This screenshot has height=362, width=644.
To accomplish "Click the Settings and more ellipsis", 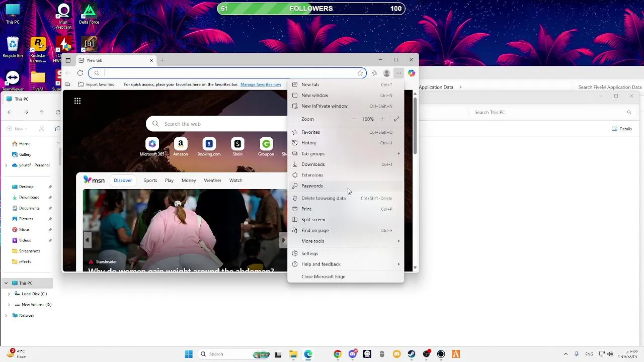I will point(398,73).
